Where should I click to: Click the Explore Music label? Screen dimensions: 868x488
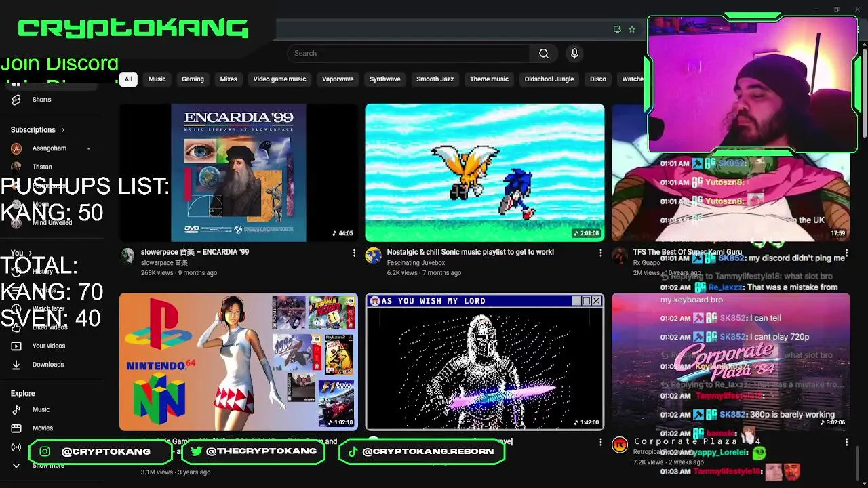coord(41,409)
